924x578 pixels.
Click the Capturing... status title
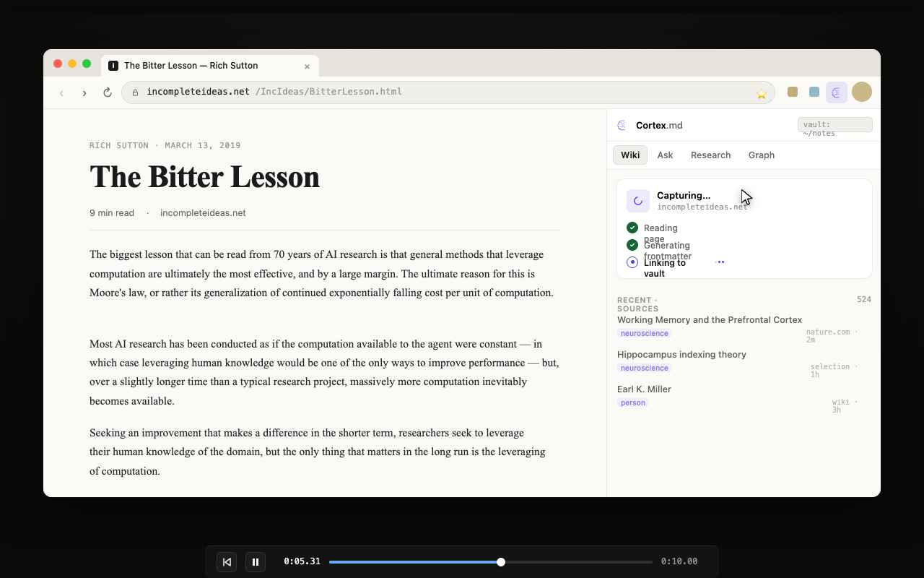click(684, 196)
